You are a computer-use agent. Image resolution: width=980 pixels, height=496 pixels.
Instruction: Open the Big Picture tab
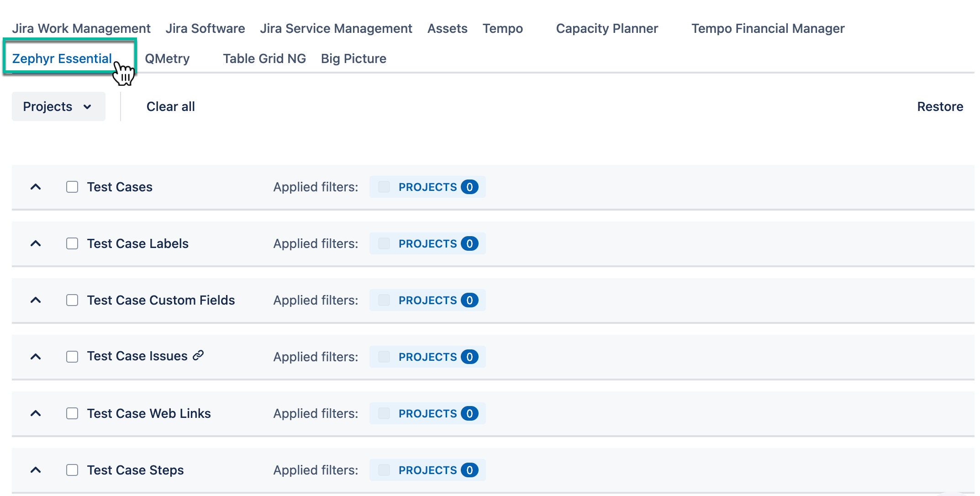(353, 58)
